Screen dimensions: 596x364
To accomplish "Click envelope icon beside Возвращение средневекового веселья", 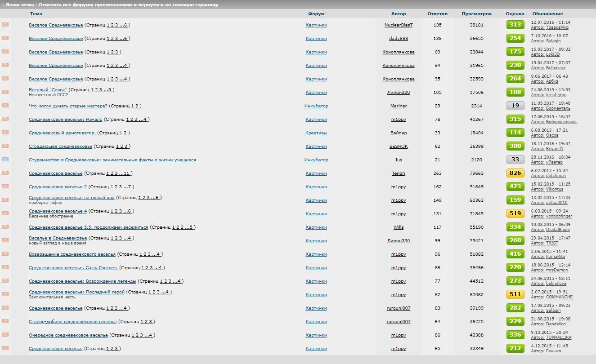I will (5, 254).
